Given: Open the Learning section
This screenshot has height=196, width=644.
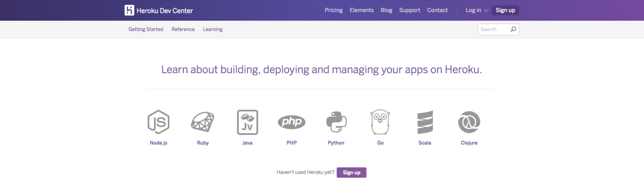Looking at the screenshot, I should tap(213, 29).
